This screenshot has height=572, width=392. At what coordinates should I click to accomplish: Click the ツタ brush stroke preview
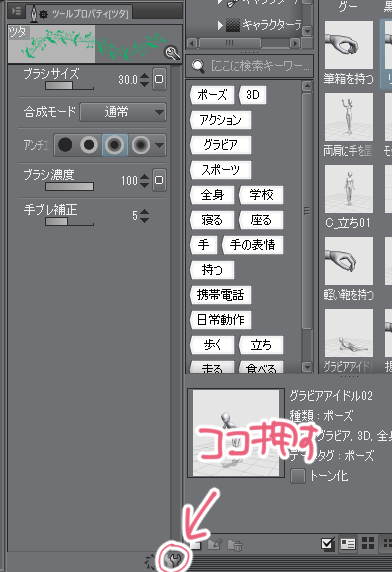click(x=95, y=44)
